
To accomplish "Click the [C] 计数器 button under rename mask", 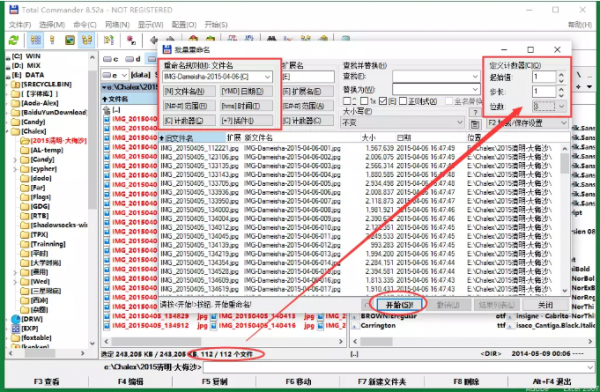I will pos(189,121).
